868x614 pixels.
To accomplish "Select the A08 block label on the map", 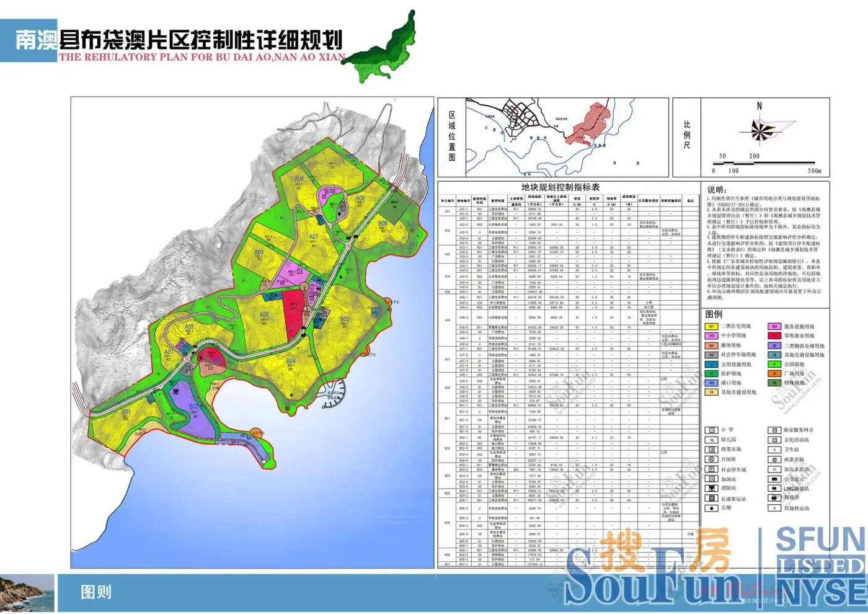I will pos(360,198).
